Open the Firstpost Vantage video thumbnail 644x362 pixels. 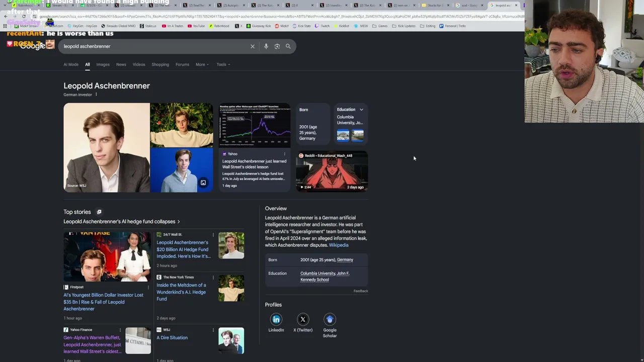107,256
